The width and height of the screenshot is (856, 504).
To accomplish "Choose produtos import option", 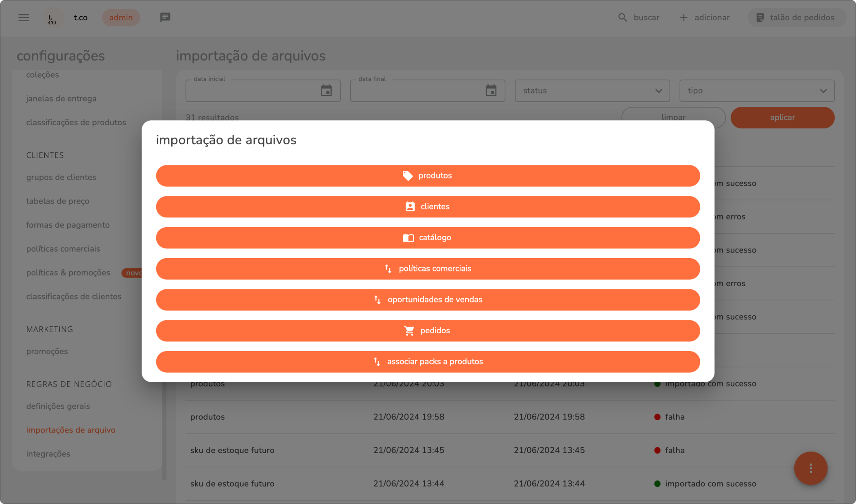I will point(428,176).
